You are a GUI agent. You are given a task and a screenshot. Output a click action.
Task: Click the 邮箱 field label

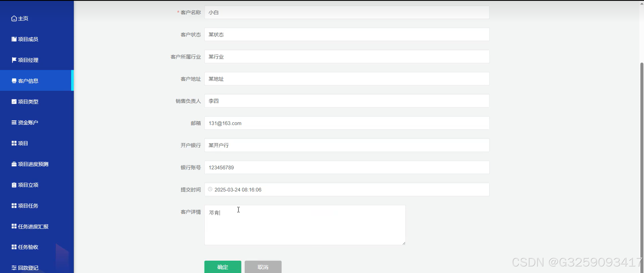pyautogui.click(x=196, y=123)
